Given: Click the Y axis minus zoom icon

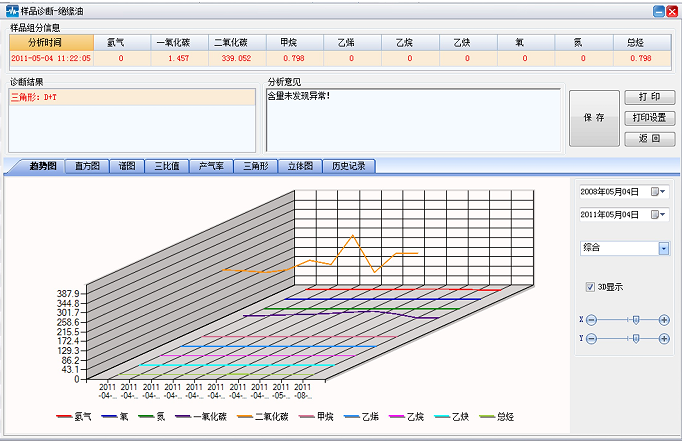Looking at the screenshot, I should pos(591,339).
